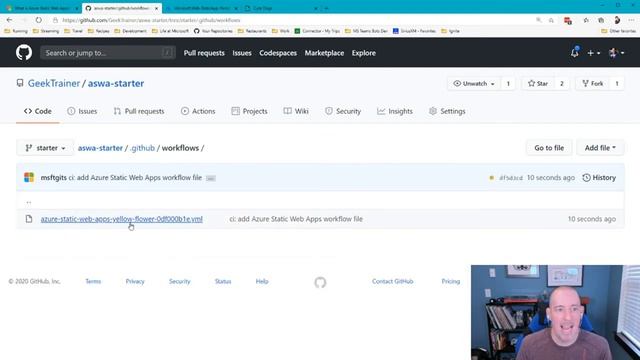
Task: Open the aswa-starter repository title link
Action: [116, 83]
